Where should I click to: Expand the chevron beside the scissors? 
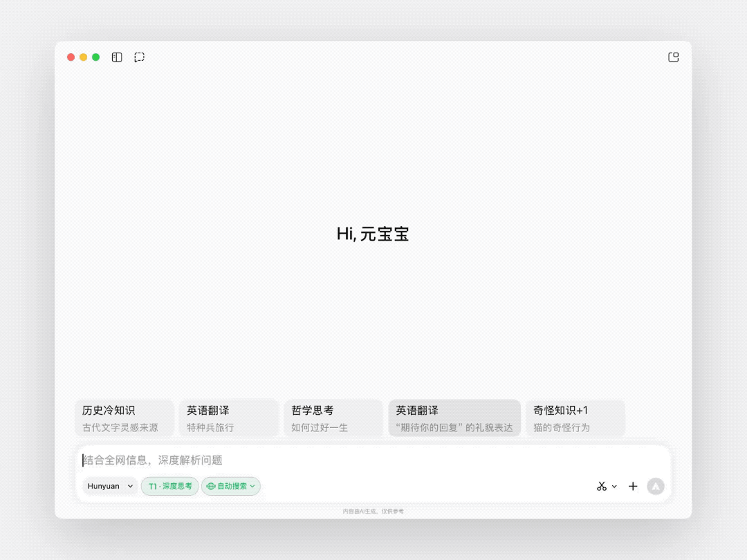614,487
